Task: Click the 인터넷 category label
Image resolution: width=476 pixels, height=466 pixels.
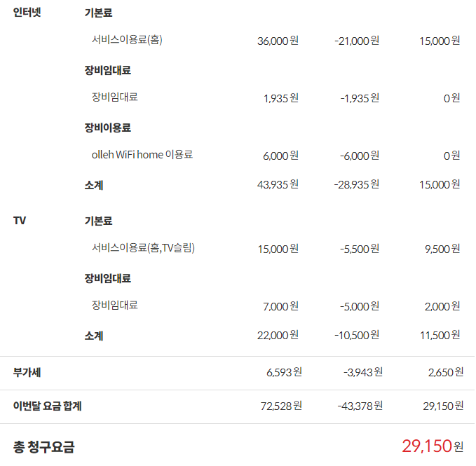Action: click(x=27, y=13)
